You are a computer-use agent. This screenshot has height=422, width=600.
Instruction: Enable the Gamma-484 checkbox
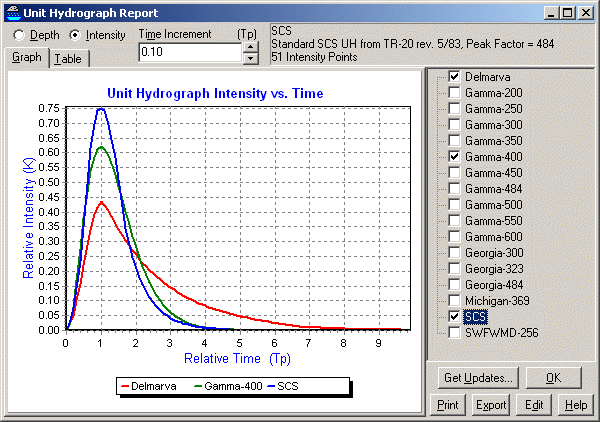pos(455,189)
